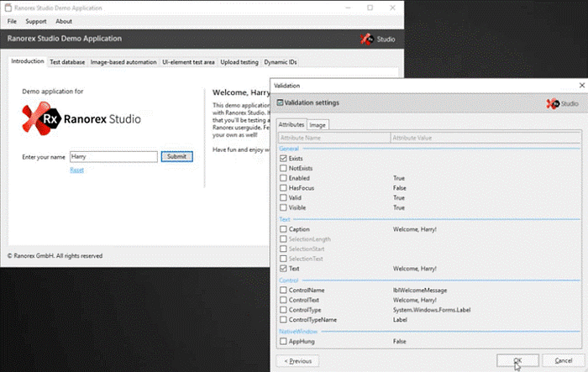Collapse the General attribute group

(289, 149)
